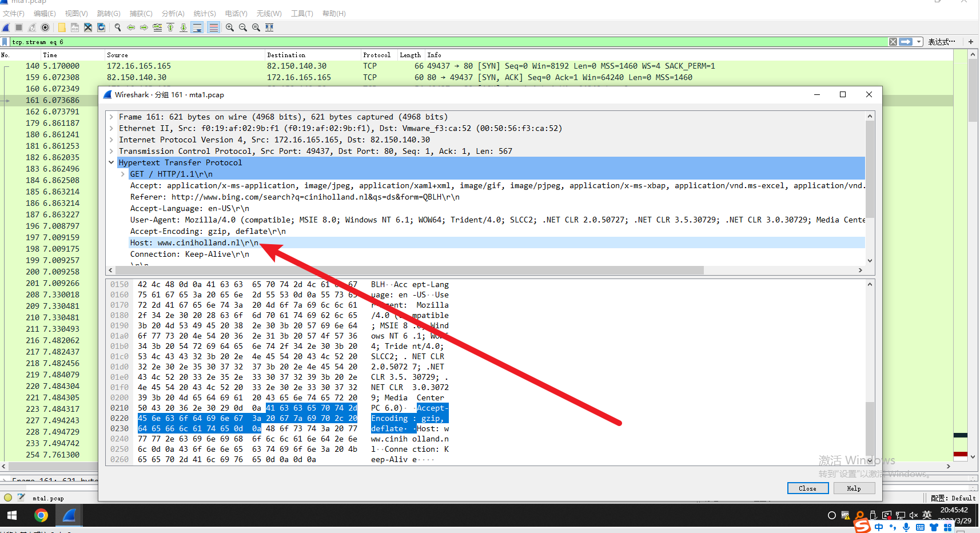Expand the Frame 161 tree row
The height and width of the screenshot is (533, 980).
pyautogui.click(x=111, y=117)
